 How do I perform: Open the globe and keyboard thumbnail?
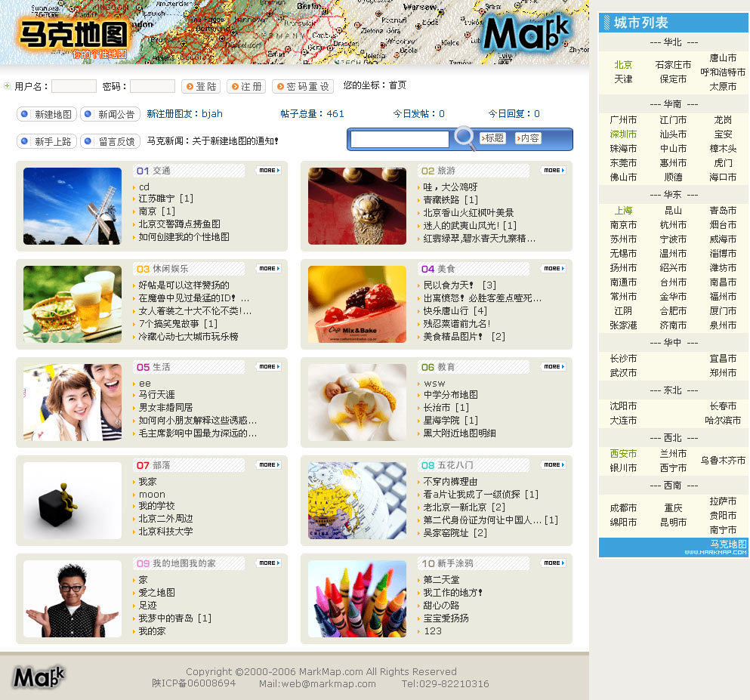(x=356, y=501)
